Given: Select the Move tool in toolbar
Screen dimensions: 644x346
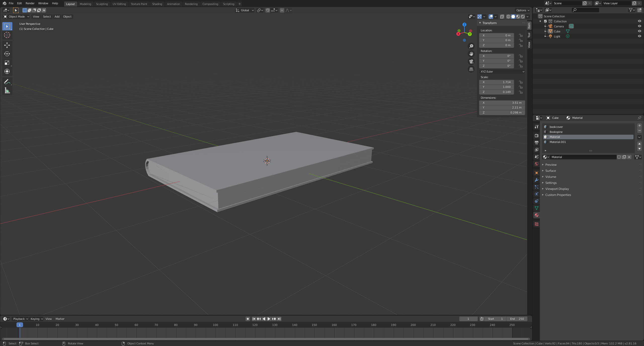Looking at the screenshot, I should (7, 45).
